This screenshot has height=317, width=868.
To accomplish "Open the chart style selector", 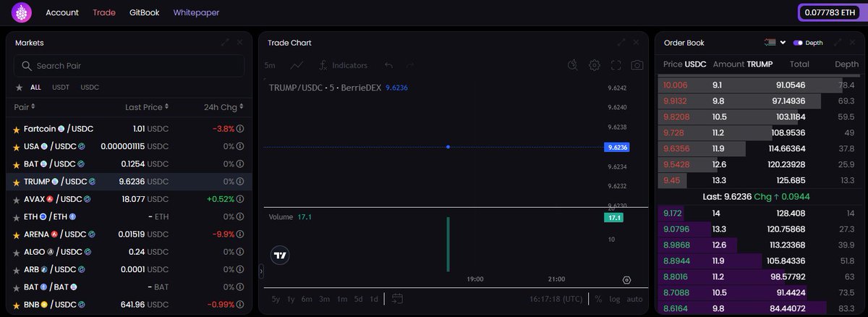I will click(x=297, y=65).
